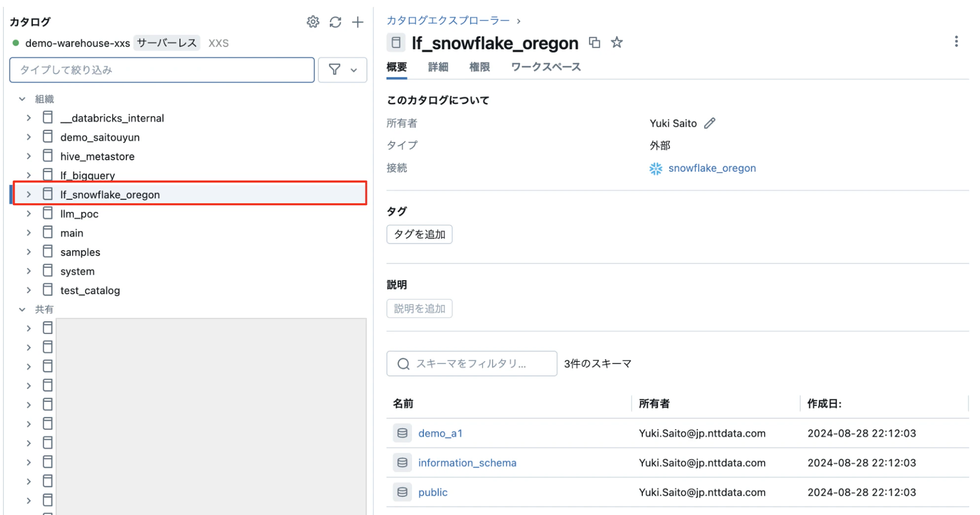The image size is (980, 515).
Task: Open the kebab menu for catalog actions
Action: coord(956,41)
